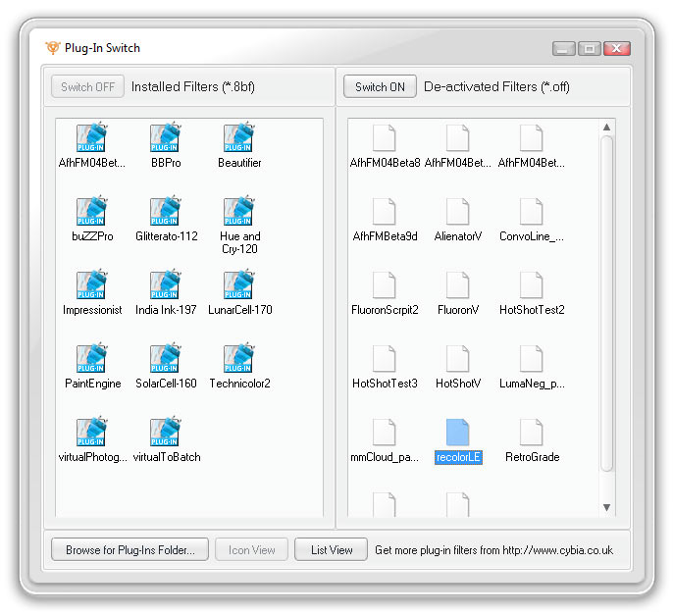Select the de-activated HotShotV filter file

pyautogui.click(x=458, y=360)
